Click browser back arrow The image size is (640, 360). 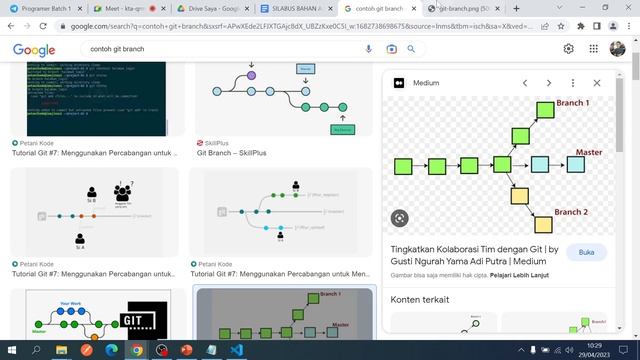[x=11, y=26]
